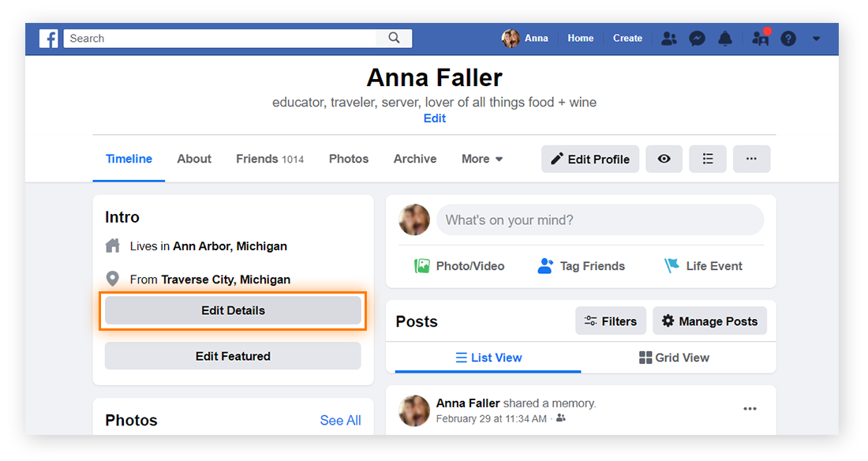The height and width of the screenshot is (461, 868).
Task: Click the home icon beside Lives in
Action: (112, 245)
